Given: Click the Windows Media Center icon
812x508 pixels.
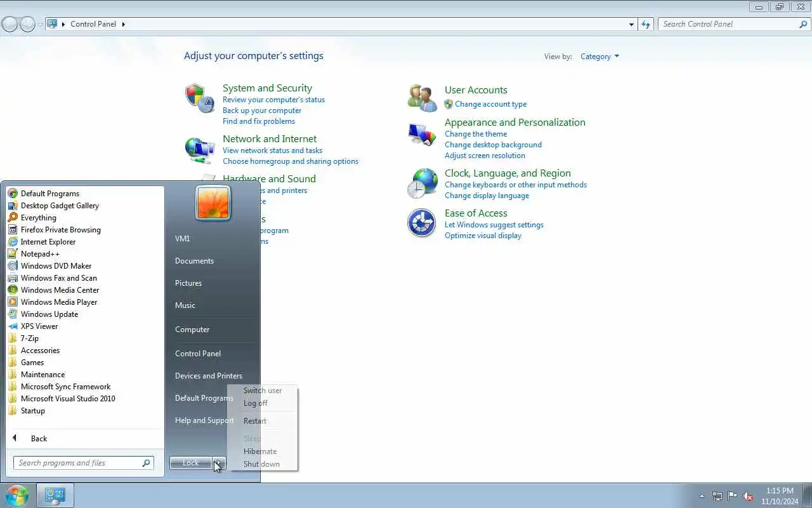Looking at the screenshot, I should (13, 290).
